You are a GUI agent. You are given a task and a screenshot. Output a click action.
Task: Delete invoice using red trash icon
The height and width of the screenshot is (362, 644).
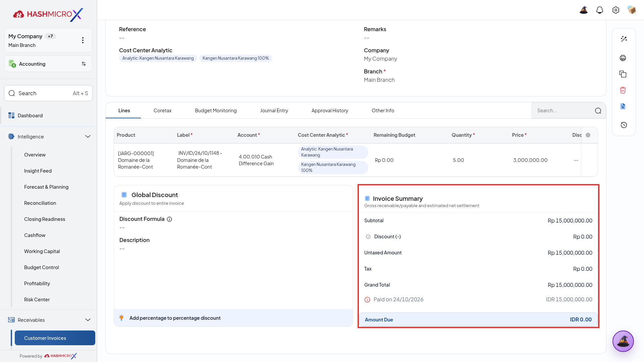tap(623, 90)
